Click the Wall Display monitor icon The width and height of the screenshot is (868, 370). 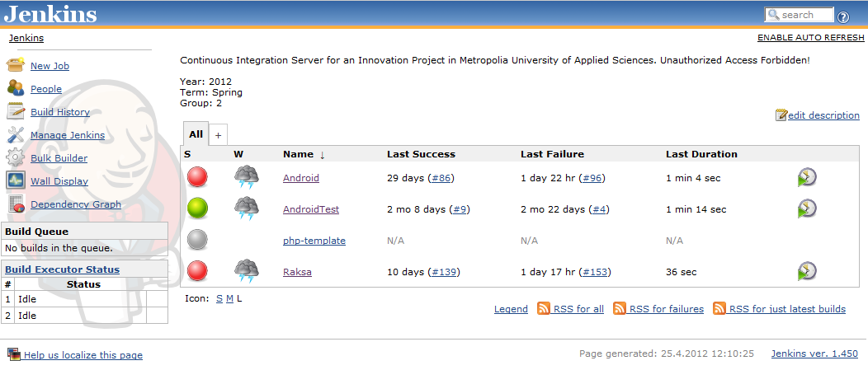pyautogui.click(x=15, y=180)
